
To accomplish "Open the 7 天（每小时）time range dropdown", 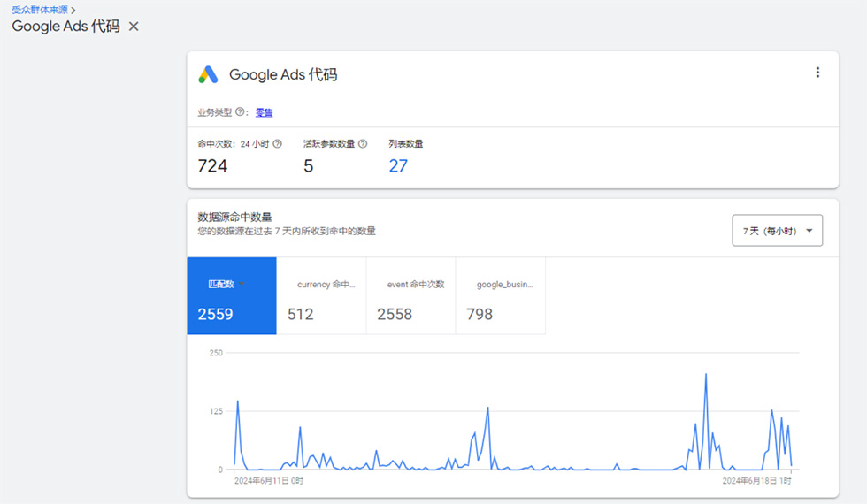I will pos(777,231).
